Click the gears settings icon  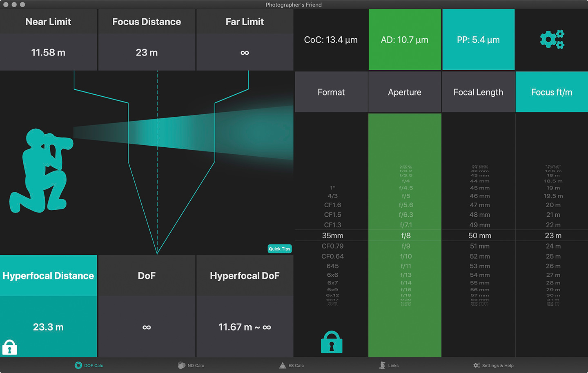coord(552,40)
